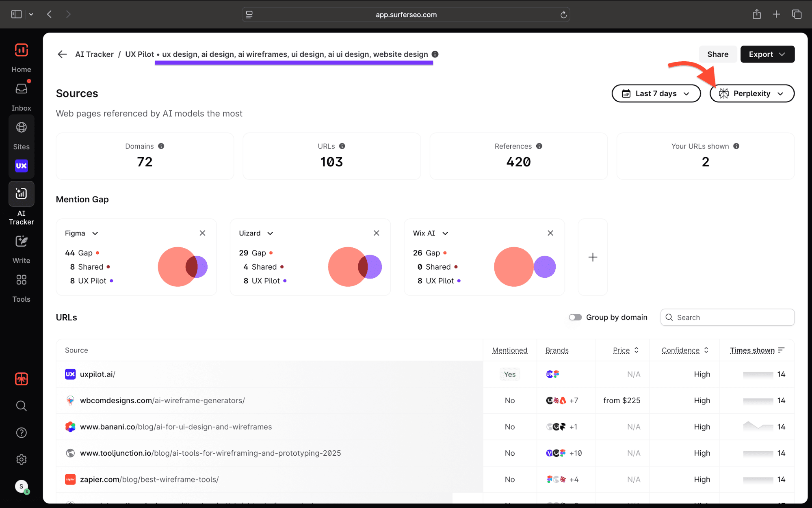Open the Write tool icon
The image size is (812, 508).
point(21,241)
